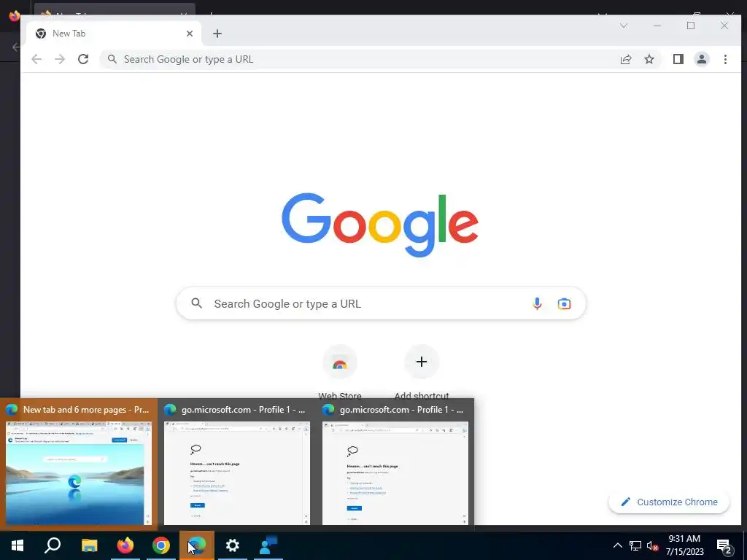This screenshot has height=560, width=747.
Task: Click the share this page icon
Action: (625, 59)
